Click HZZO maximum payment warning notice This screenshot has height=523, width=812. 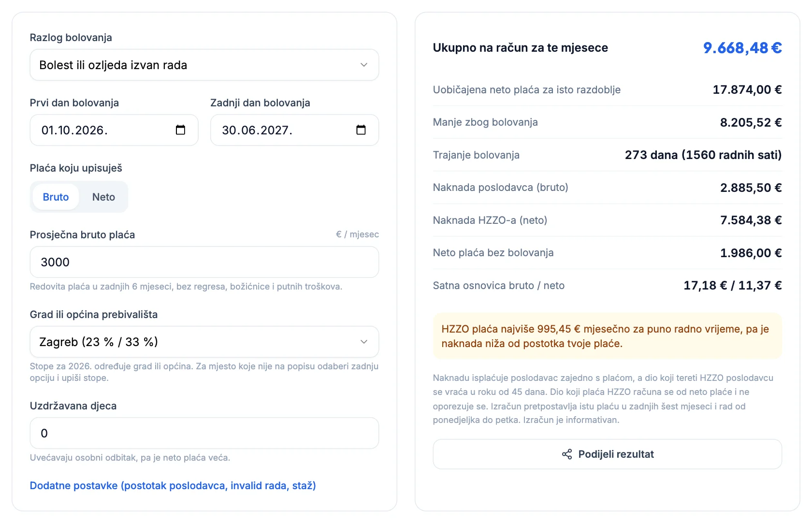coord(608,336)
